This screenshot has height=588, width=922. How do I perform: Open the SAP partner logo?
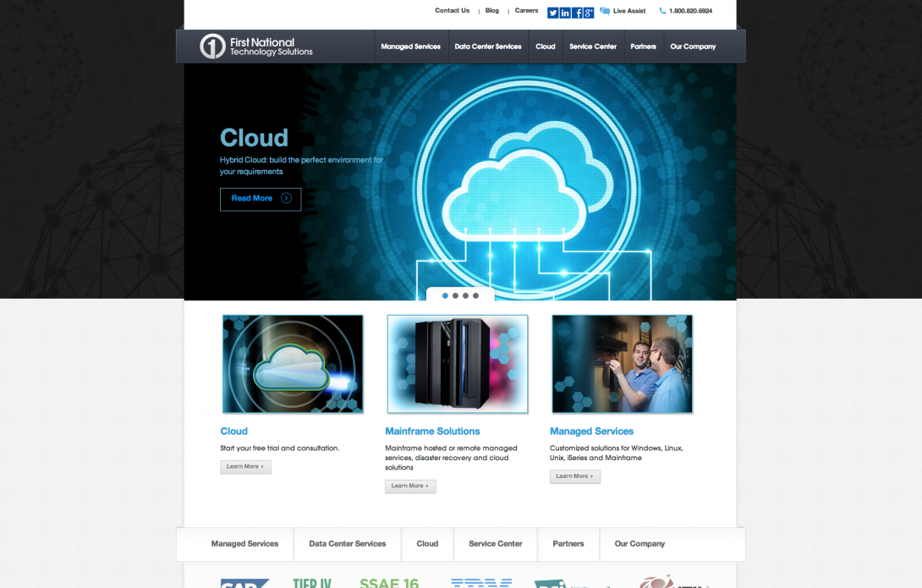(x=243, y=584)
